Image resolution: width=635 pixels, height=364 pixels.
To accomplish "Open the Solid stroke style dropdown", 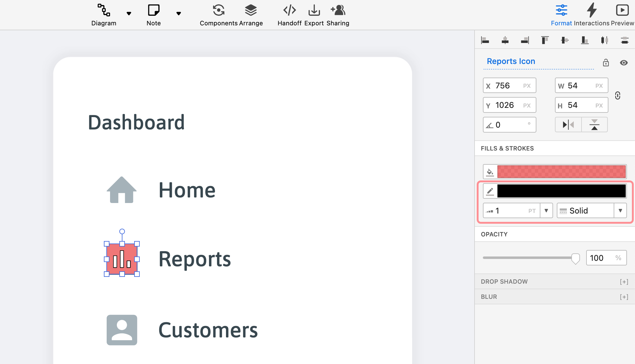I will pos(620,211).
